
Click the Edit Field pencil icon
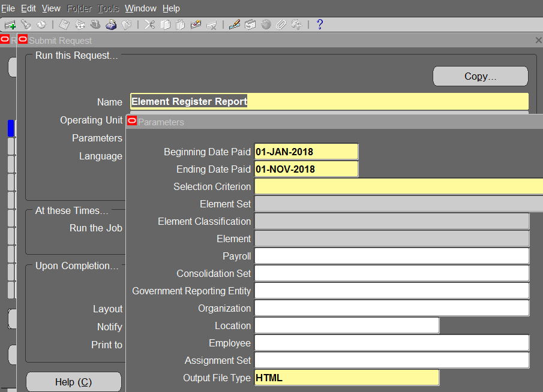(235, 25)
